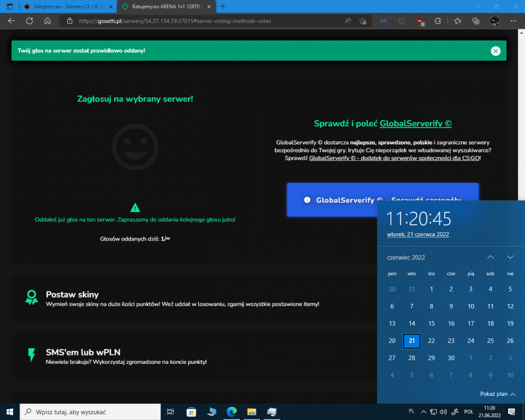
Task: Open the network tray icon
Action: [434, 412]
